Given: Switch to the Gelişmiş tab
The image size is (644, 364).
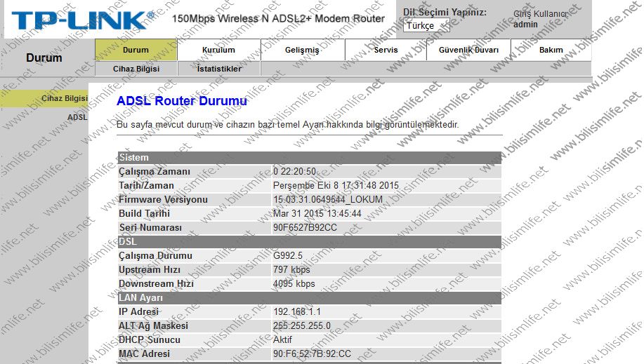Looking at the screenshot, I should pyautogui.click(x=302, y=50).
